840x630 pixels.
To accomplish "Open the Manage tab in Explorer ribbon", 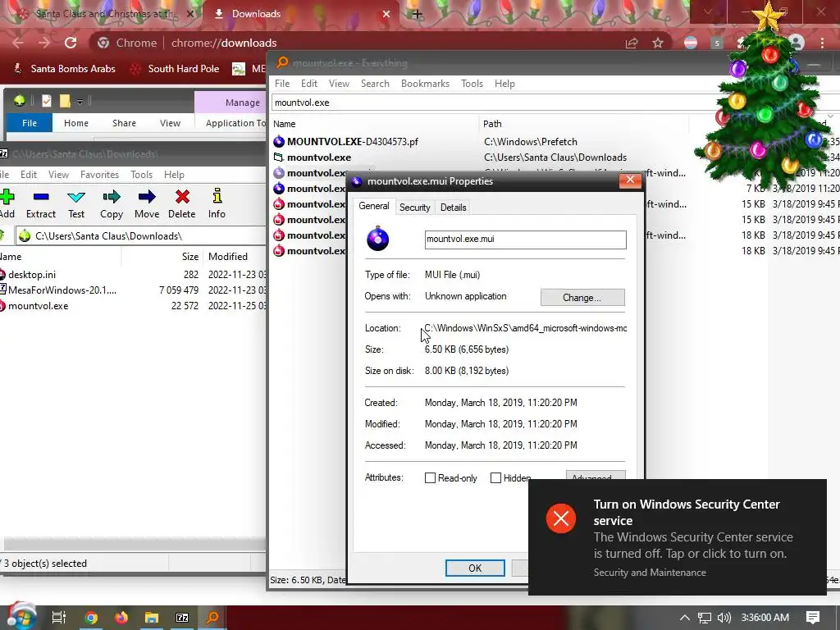I will (242, 103).
